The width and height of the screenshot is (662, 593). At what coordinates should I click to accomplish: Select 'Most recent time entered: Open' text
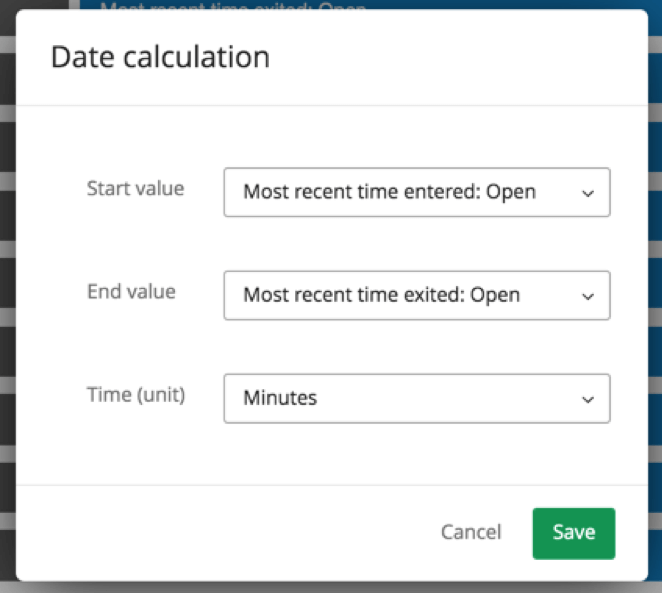pyautogui.click(x=389, y=192)
